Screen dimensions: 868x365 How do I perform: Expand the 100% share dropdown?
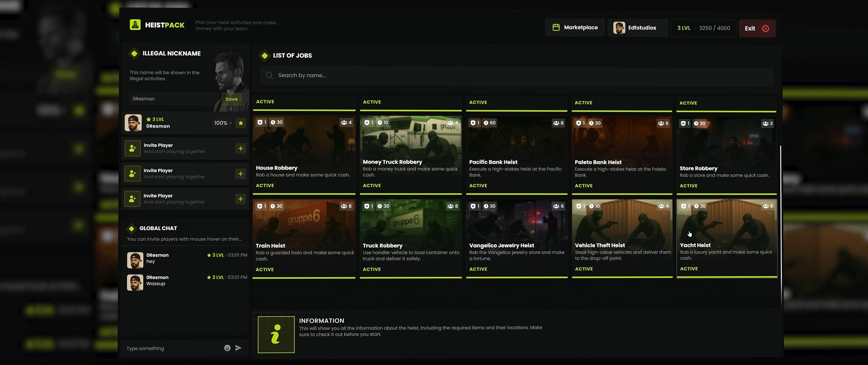(x=223, y=123)
